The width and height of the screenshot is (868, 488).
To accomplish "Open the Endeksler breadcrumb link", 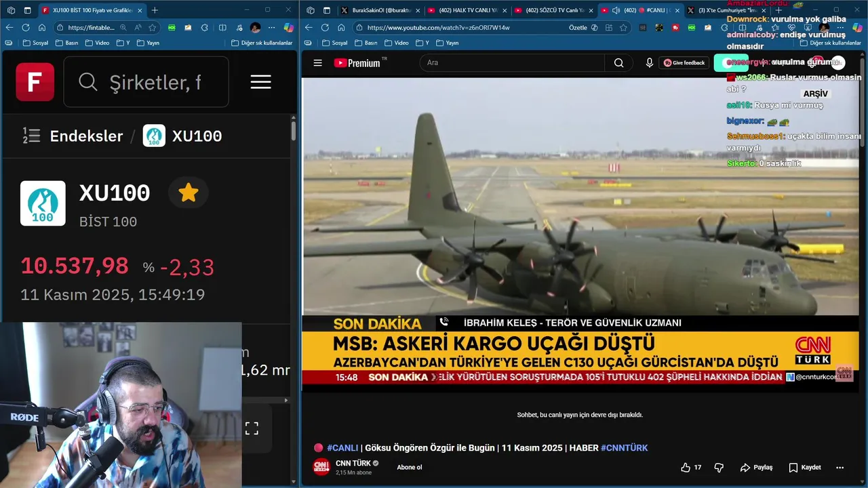I will click(x=86, y=136).
